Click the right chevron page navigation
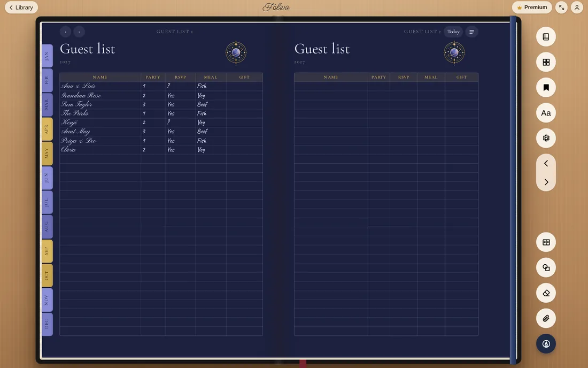The width and height of the screenshot is (588, 368). (x=546, y=182)
